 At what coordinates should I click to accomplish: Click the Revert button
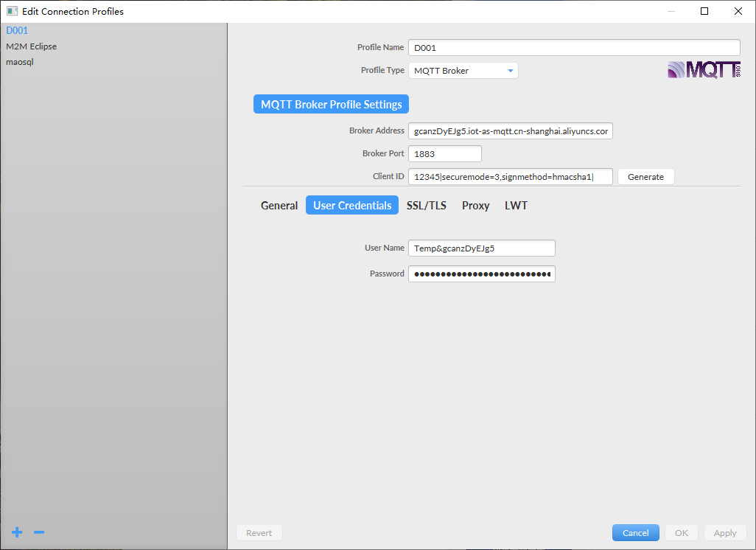[x=259, y=532]
